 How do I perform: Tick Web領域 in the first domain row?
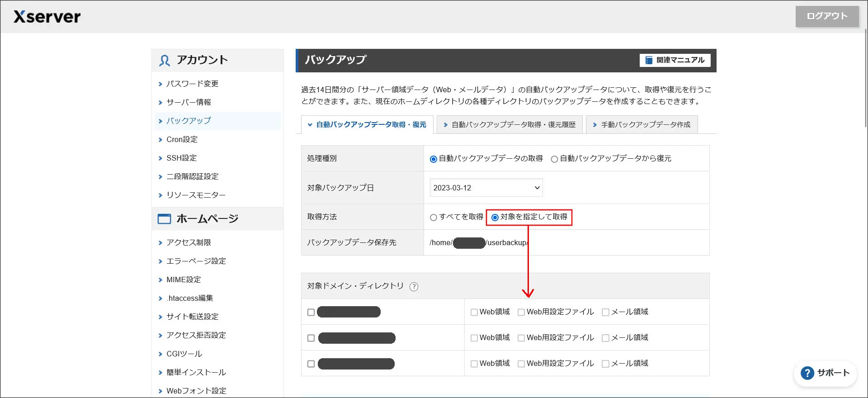coord(474,312)
